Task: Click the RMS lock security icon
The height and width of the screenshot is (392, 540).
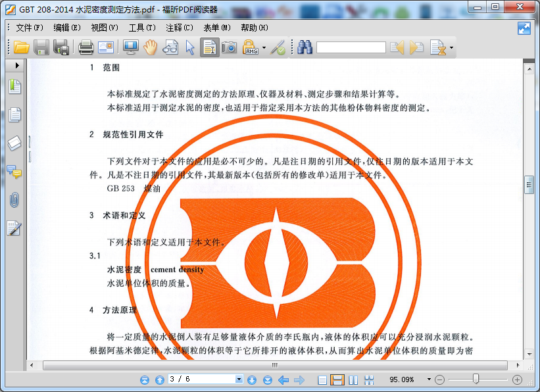Action: [x=251, y=47]
